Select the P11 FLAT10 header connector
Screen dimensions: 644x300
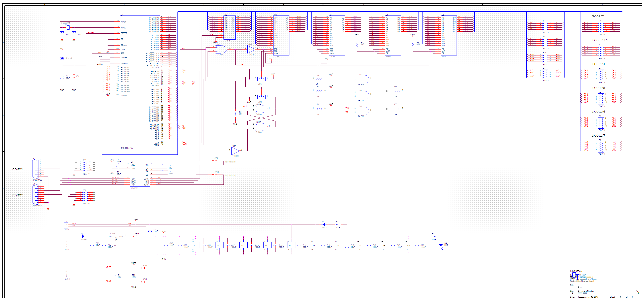pos(85,166)
